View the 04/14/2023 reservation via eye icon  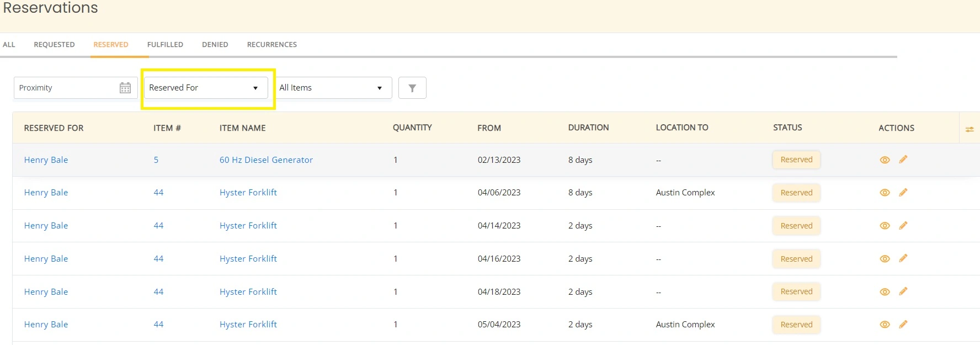[x=885, y=226]
